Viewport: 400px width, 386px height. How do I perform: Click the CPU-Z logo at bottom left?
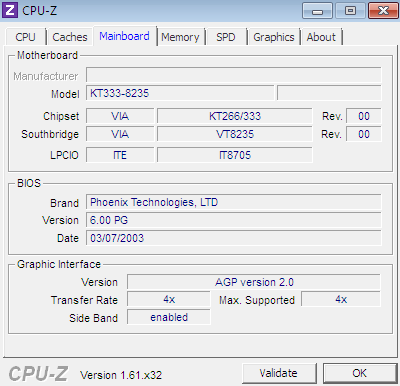pos(38,374)
